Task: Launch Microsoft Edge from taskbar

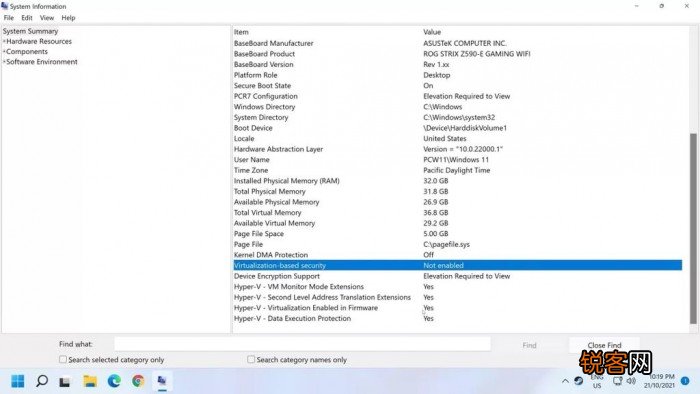Action: 114,381
